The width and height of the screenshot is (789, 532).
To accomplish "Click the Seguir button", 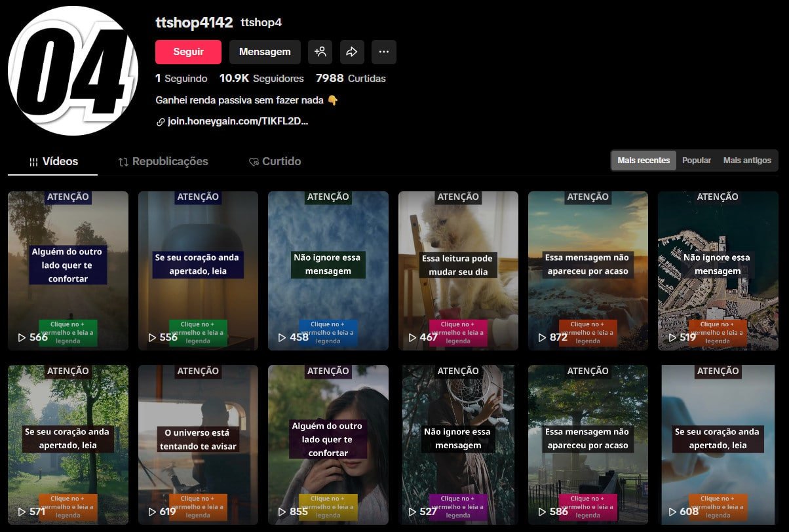I will [x=188, y=52].
